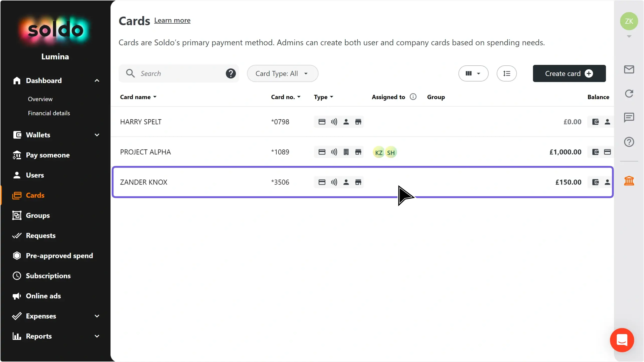Click the orange bank icon
Image resolution: width=644 pixels, height=362 pixels.
point(629,181)
